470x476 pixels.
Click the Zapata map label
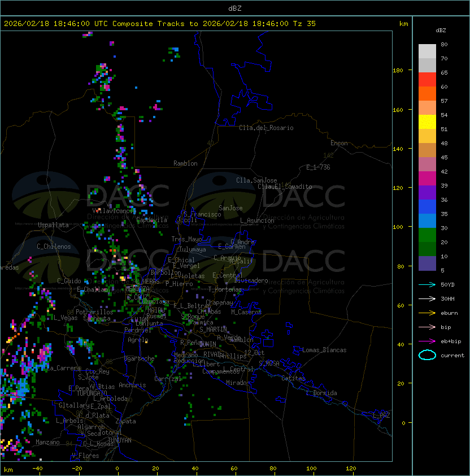[x=125, y=421]
